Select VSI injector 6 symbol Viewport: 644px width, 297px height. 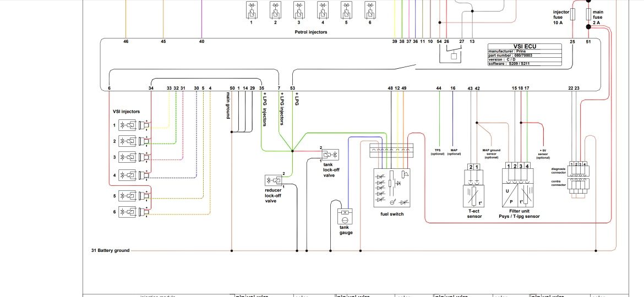point(127,212)
